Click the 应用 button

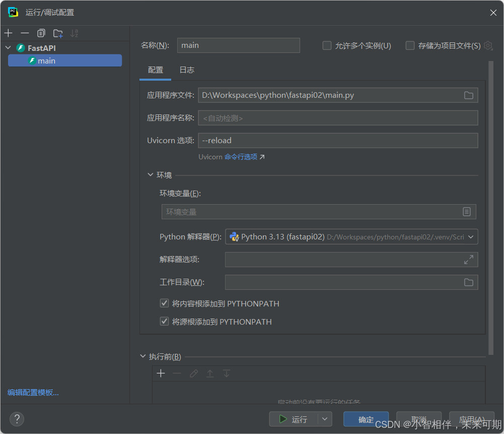click(x=472, y=419)
